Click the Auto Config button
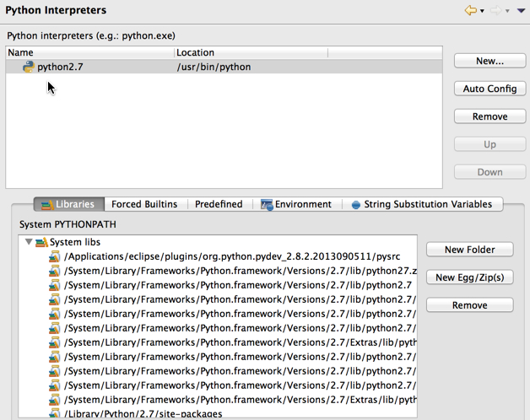530x420 pixels. click(x=489, y=89)
